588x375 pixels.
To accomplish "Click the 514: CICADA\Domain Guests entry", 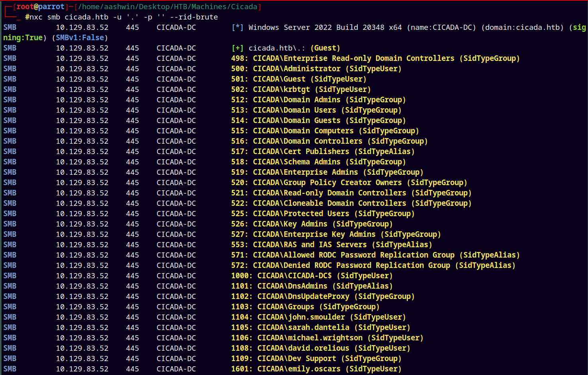I will [318, 121].
